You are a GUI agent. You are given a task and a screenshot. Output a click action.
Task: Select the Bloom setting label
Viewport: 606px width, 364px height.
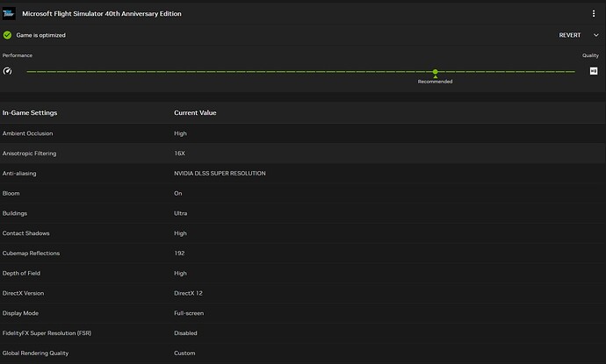coord(11,193)
